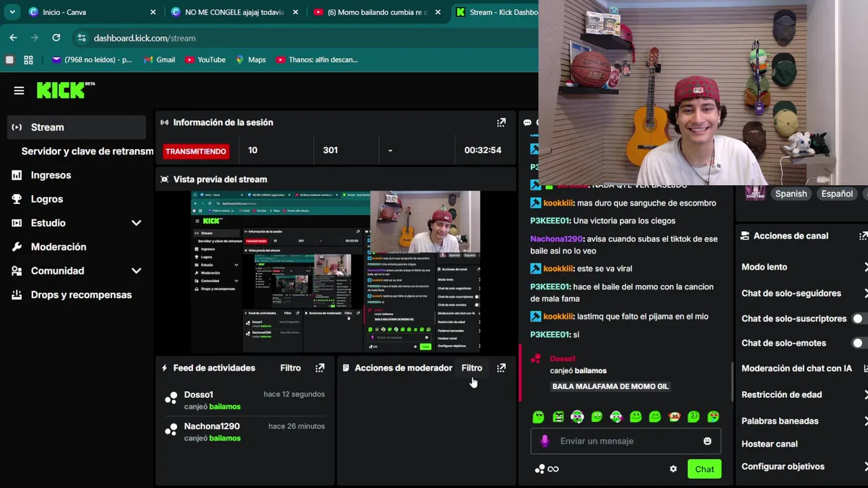Image resolution: width=868 pixels, height=488 pixels.
Task: Open the hamburger menu next to Kick logo
Action: [19, 90]
